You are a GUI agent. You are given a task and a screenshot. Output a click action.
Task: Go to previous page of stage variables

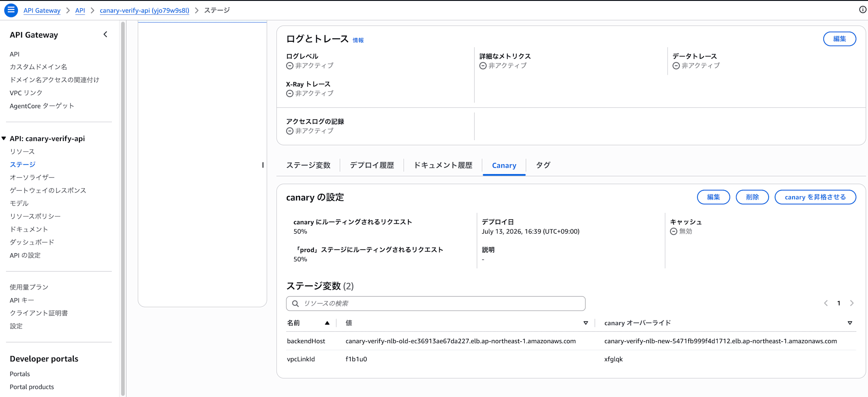coord(826,303)
